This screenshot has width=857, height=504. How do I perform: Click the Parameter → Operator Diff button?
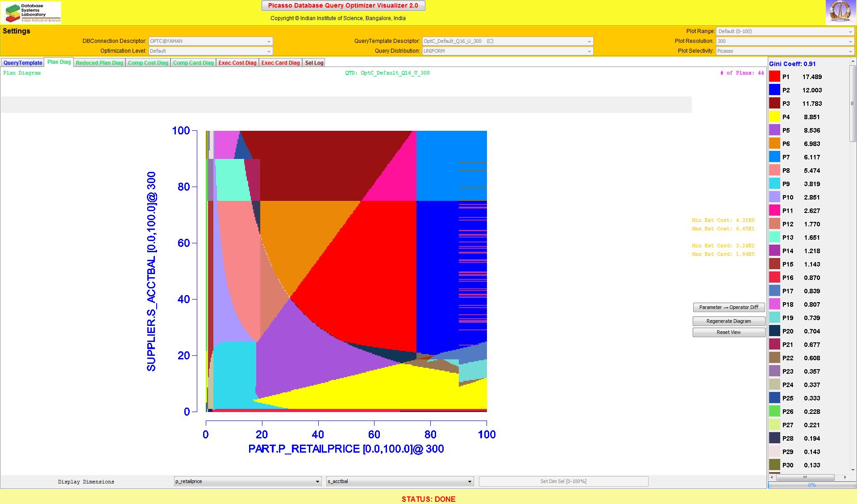[x=728, y=307]
